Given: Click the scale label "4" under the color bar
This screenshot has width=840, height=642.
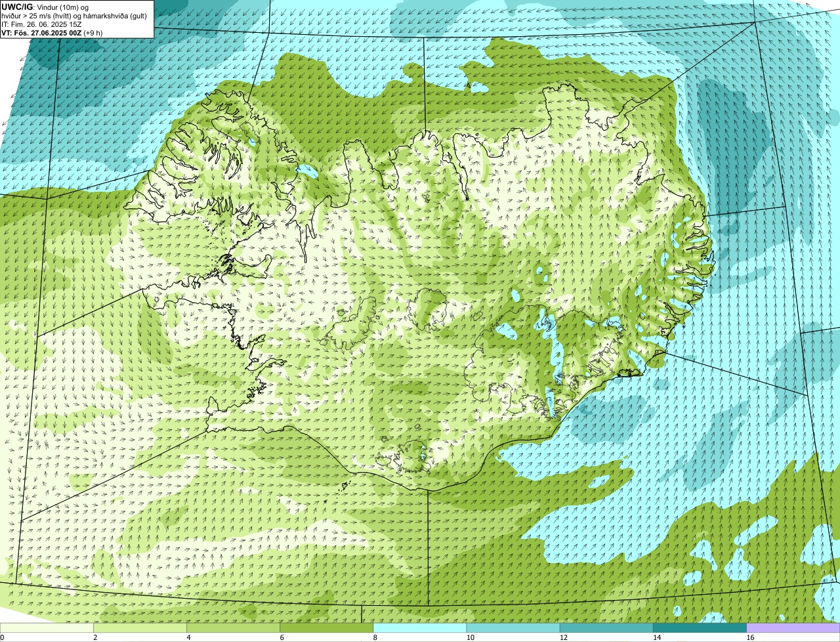Looking at the screenshot, I should point(189,637).
